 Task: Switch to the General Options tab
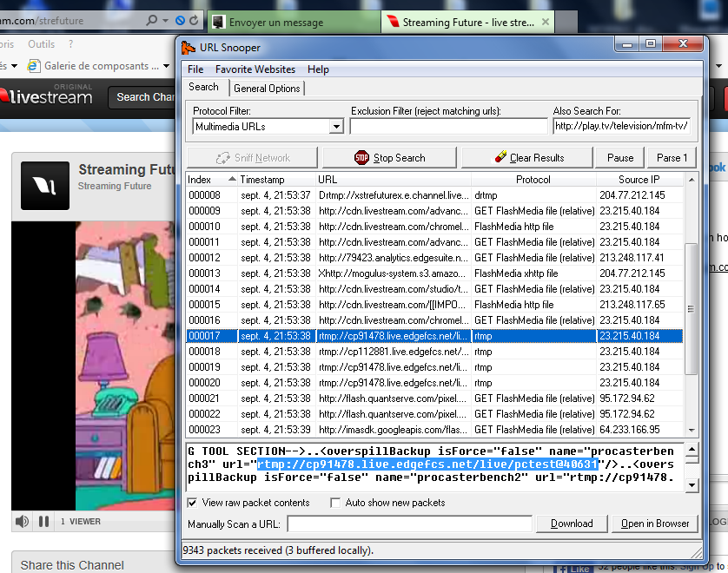tap(267, 89)
